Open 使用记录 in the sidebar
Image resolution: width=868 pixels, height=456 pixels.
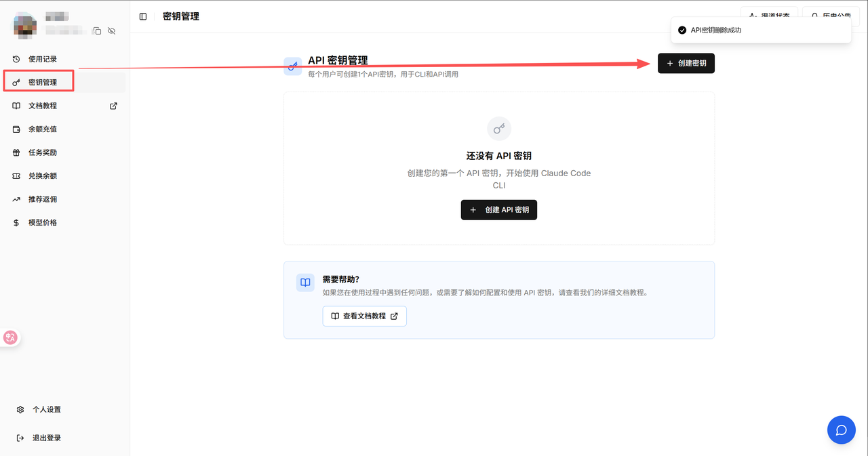43,59
